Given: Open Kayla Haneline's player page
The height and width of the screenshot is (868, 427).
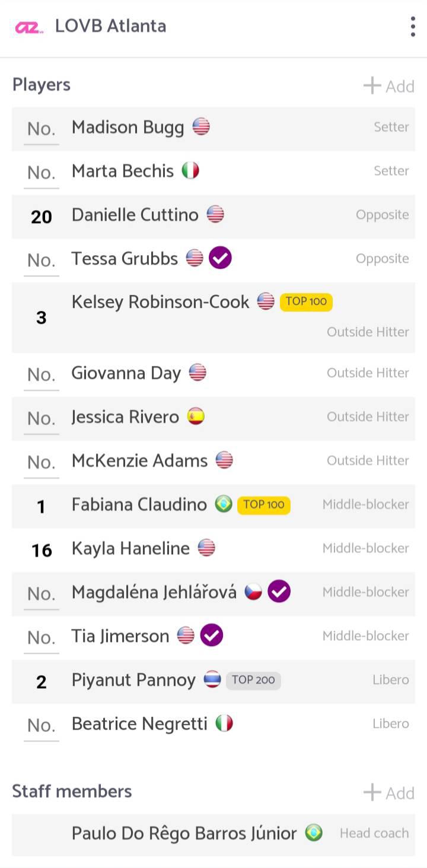Looking at the screenshot, I should (130, 548).
